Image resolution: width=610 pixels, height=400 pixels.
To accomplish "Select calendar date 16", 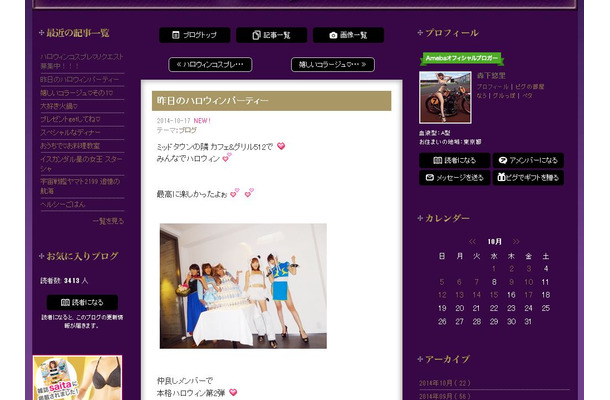I will [511, 295].
